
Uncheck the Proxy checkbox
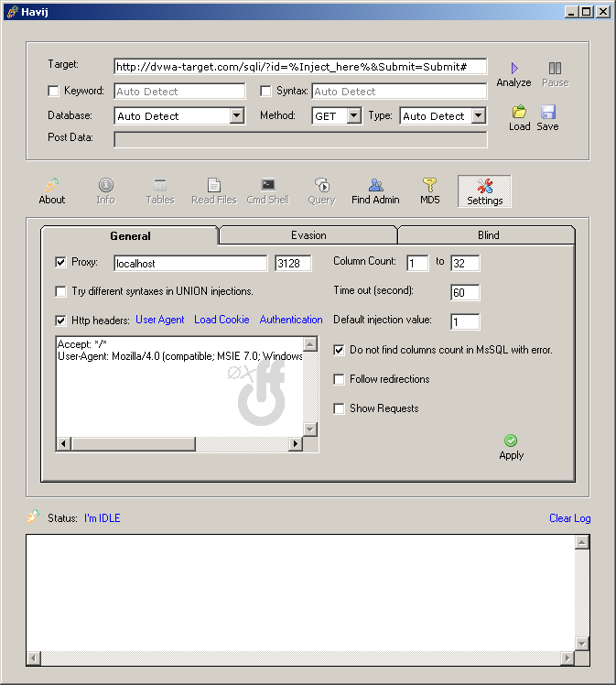point(60,262)
